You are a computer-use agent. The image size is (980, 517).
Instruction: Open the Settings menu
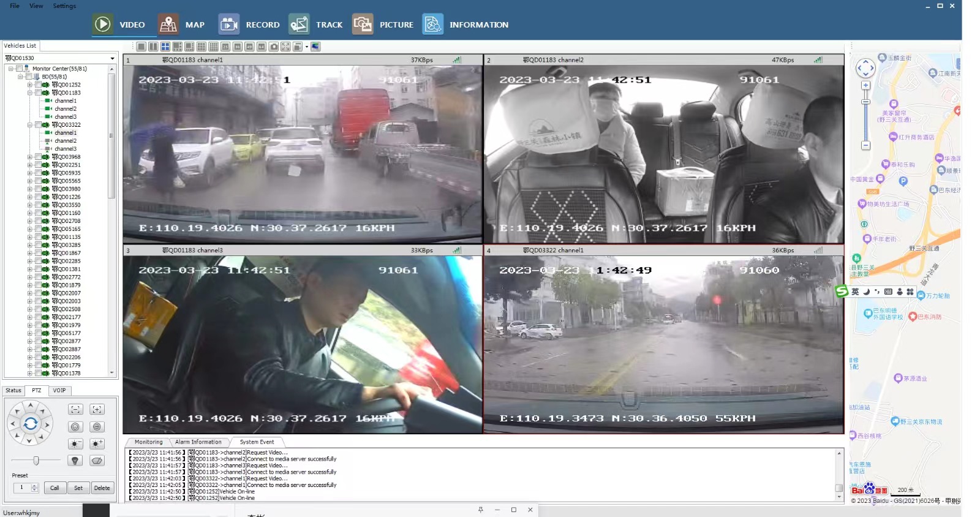64,6
